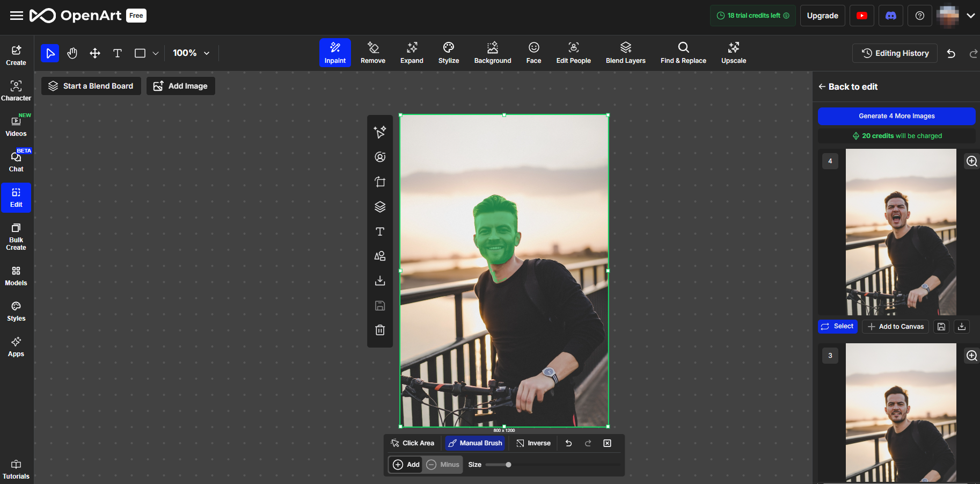
Task: Generate 4 More Images
Action: tap(896, 116)
